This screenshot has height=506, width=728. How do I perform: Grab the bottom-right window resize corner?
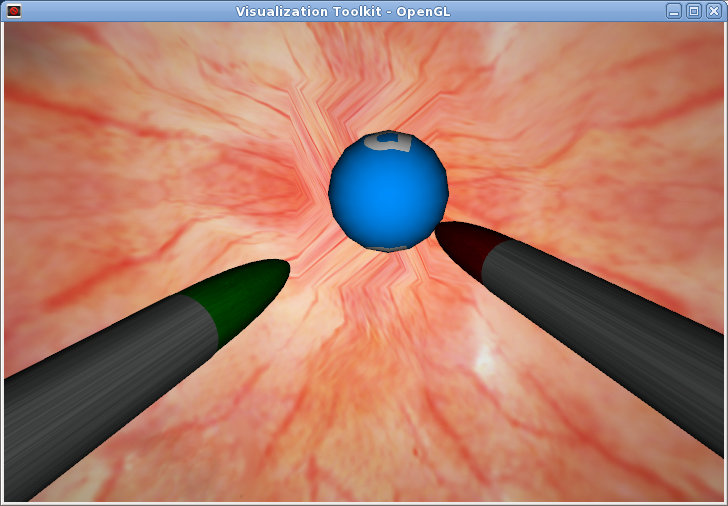pos(724,502)
